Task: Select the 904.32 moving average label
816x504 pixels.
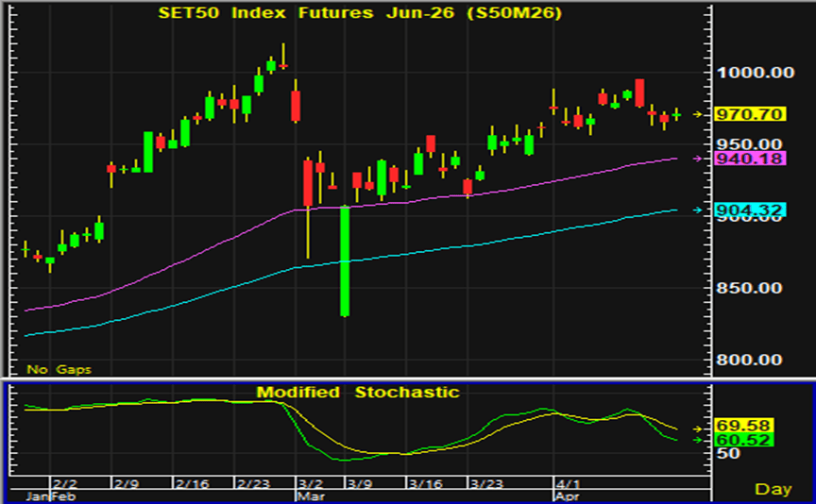Action: click(750, 210)
